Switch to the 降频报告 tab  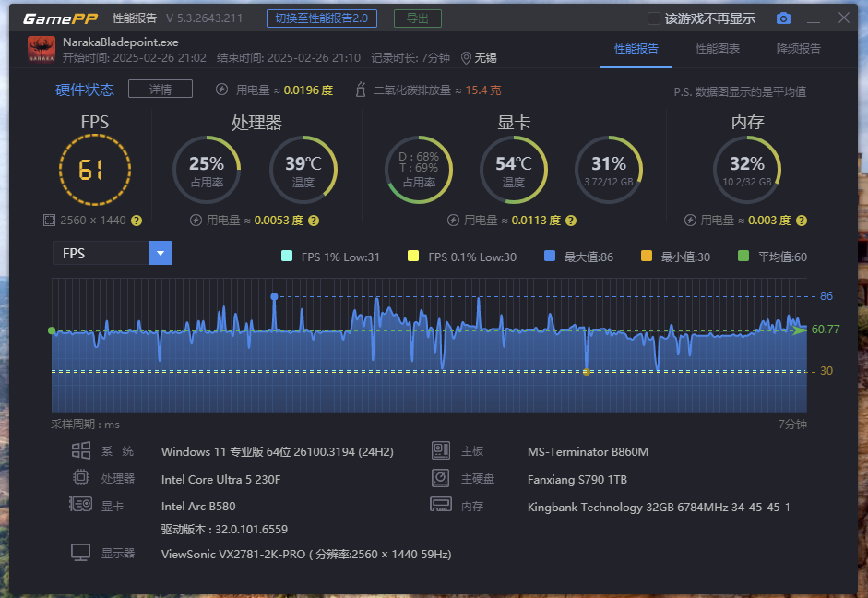(798, 49)
